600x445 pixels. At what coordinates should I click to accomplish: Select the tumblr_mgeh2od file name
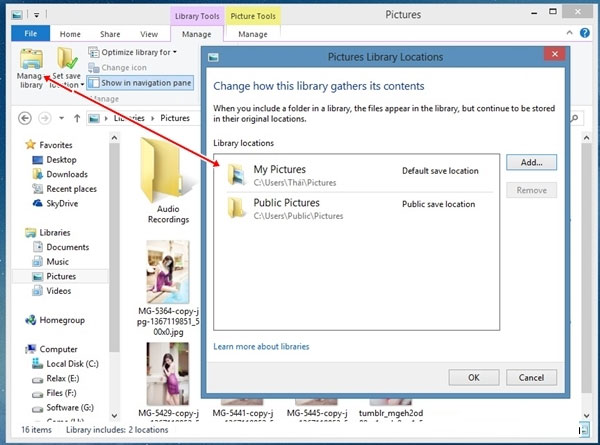coord(391,413)
